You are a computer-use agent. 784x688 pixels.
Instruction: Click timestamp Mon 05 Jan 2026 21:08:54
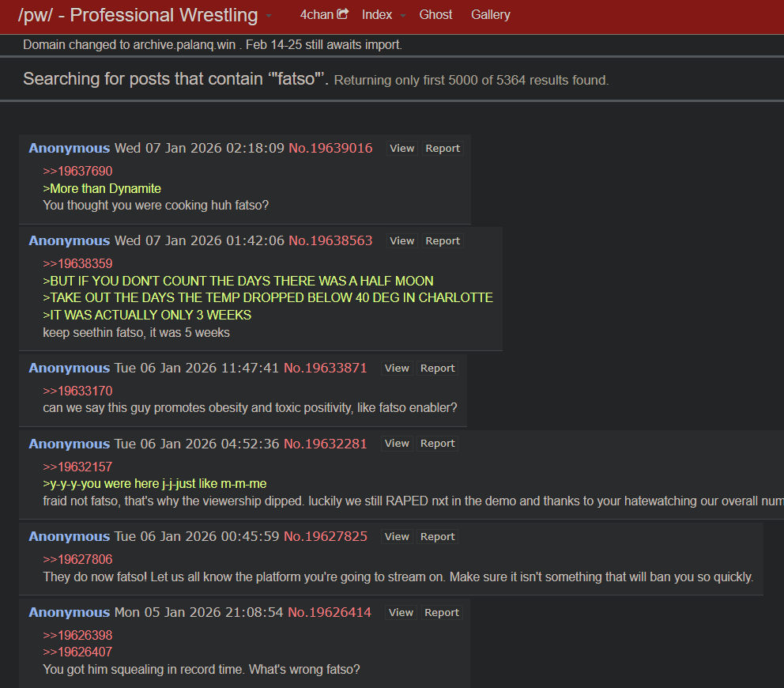click(199, 612)
